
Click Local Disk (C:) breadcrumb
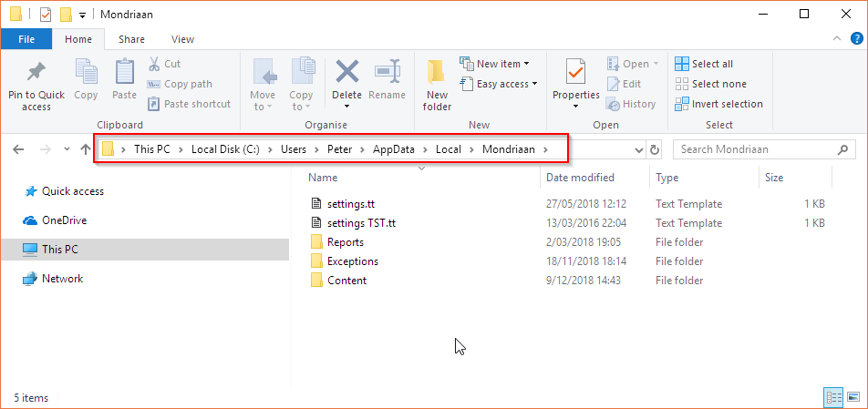tap(225, 149)
